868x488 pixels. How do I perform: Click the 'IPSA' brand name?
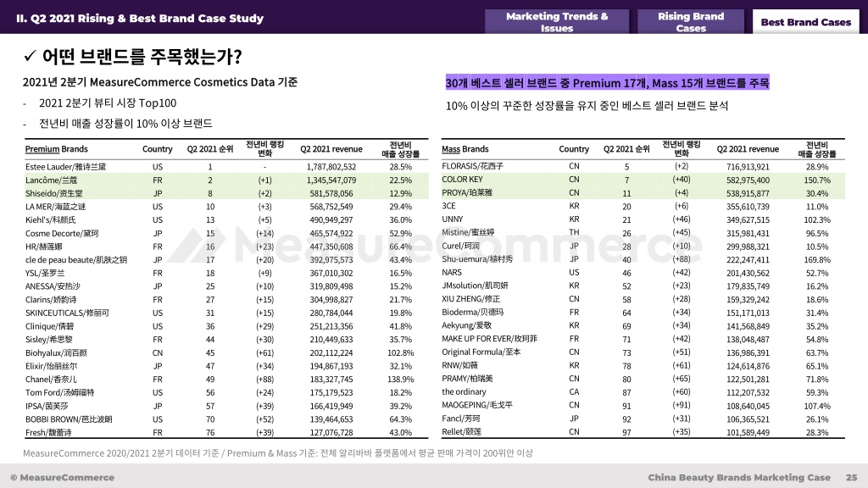[x=47, y=406]
